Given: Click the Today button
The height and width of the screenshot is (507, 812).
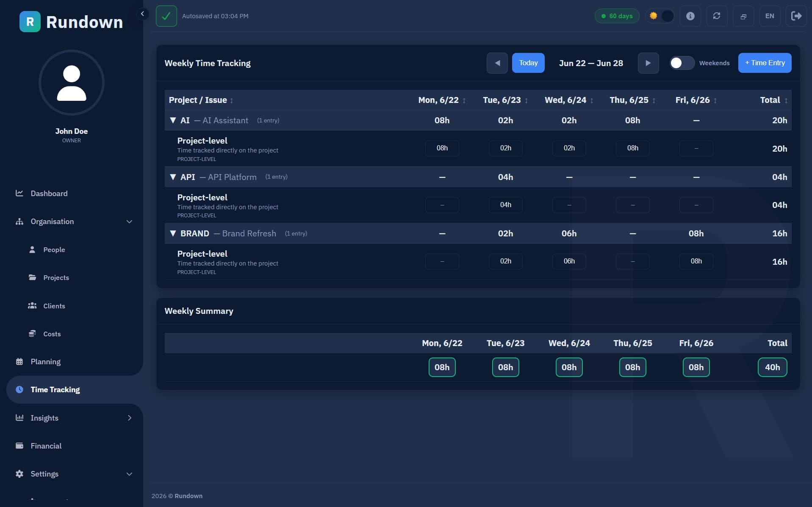Looking at the screenshot, I should pos(528,63).
